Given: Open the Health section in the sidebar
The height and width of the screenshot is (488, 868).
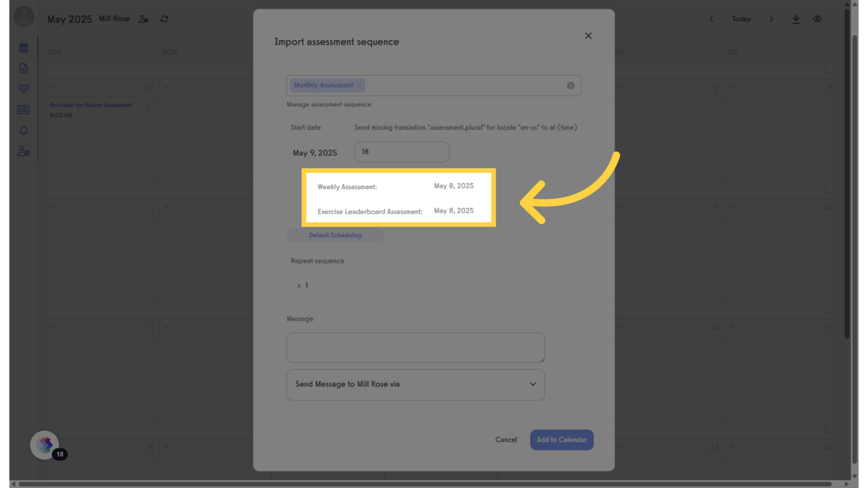Looking at the screenshot, I should coord(24,89).
